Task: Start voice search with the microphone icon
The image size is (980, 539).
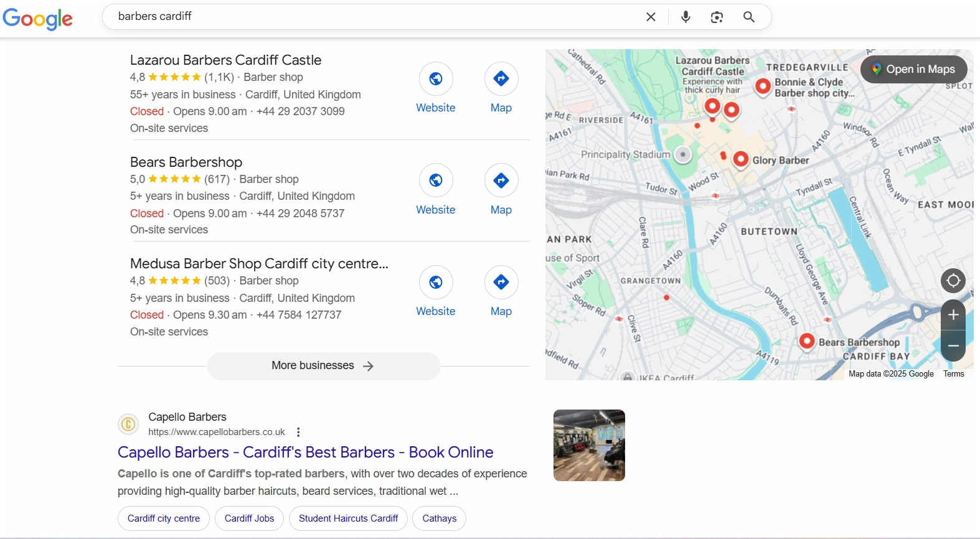Action: [686, 17]
